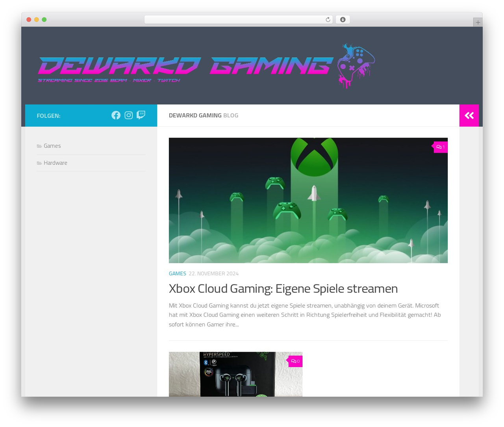Screen dimensions: 504x427
Task: Open the comment bubble showing 0 comments
Action: [295, 361]
